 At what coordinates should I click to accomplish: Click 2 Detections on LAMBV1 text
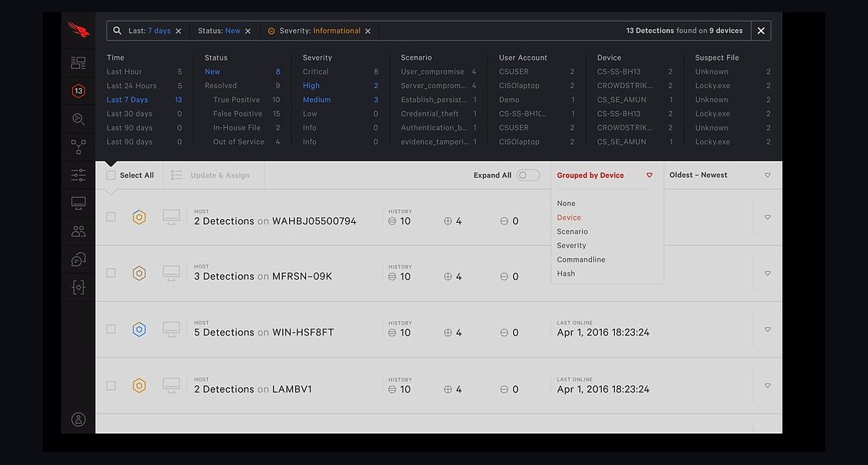click(x=253, y=389)
